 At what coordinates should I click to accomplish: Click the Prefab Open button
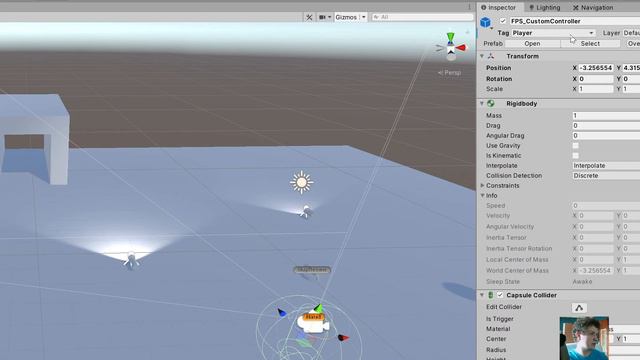click(x=532, y=44)
